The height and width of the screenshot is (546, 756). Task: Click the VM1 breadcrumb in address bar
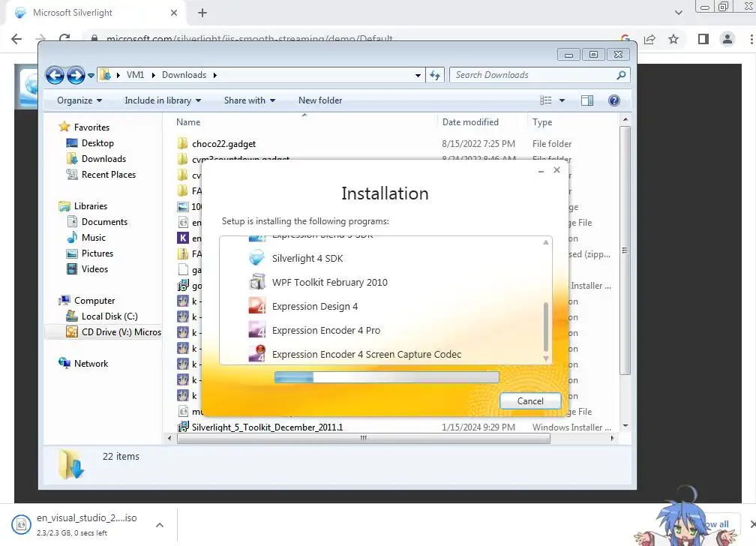(135, 75)
